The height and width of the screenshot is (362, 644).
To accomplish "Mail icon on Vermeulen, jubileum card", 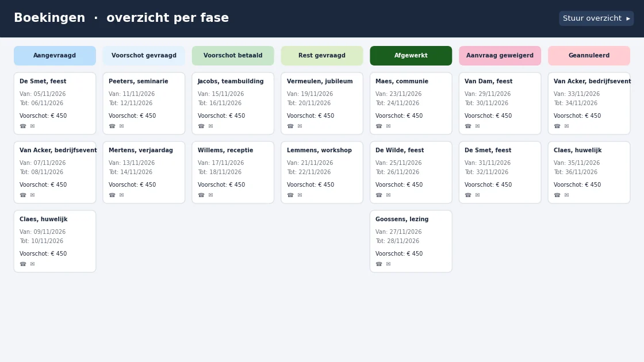I will (x=300, y=126).
